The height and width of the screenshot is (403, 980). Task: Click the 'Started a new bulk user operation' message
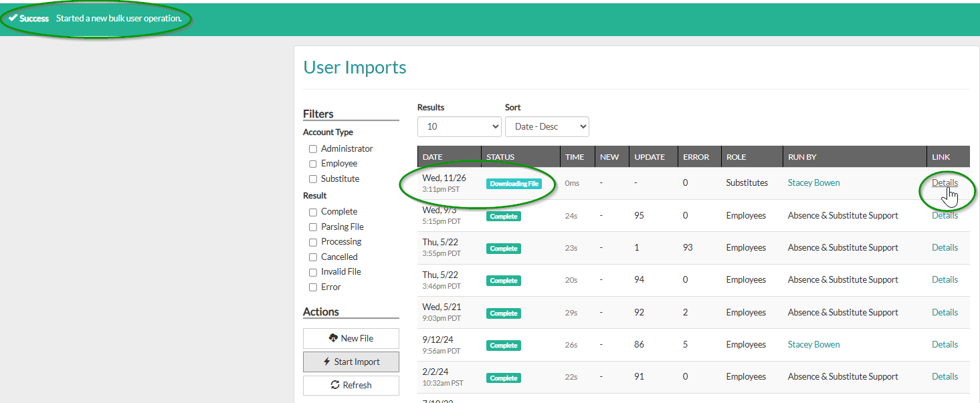(x=119, y=18)
